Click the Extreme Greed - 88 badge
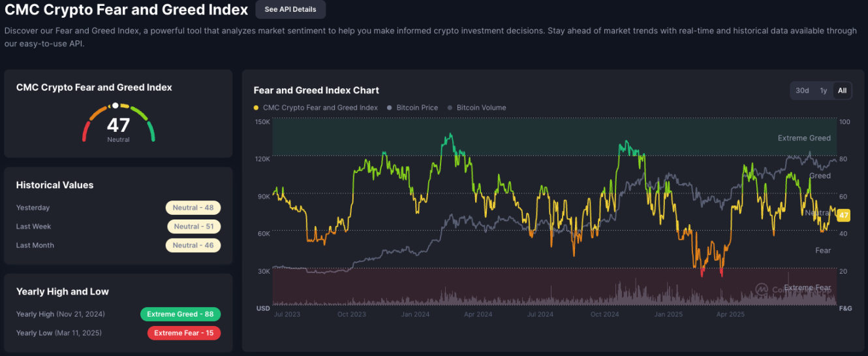Viewport: 868px width, 356px height. [180, 314]
